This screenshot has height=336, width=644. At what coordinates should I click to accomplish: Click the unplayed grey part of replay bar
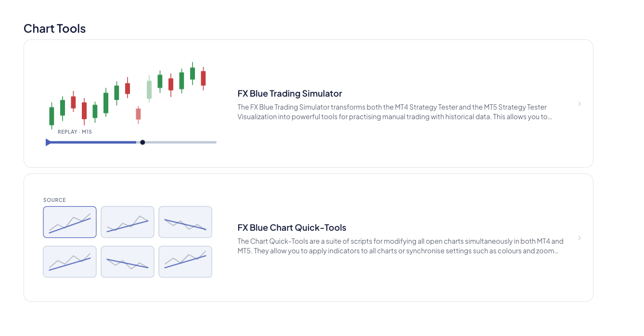[181, 142]
